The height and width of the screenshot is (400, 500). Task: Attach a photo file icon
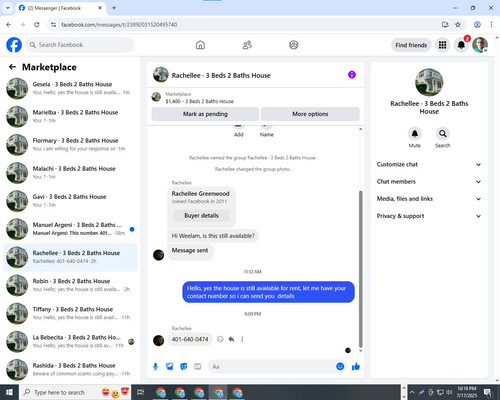170,367
